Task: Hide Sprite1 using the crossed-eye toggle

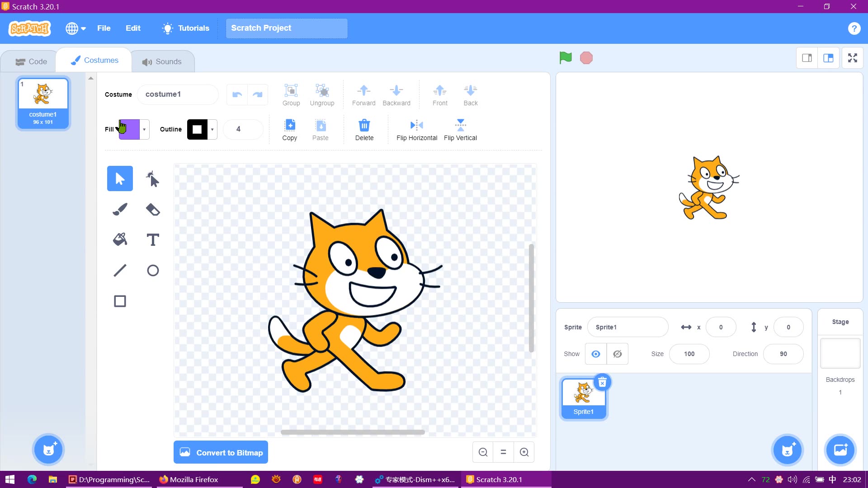Action: pyautogui.click(x=618, y=354)
